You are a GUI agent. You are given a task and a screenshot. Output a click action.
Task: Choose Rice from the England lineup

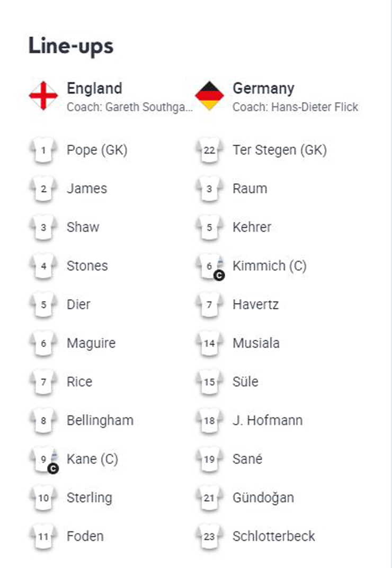coord(79,382)
